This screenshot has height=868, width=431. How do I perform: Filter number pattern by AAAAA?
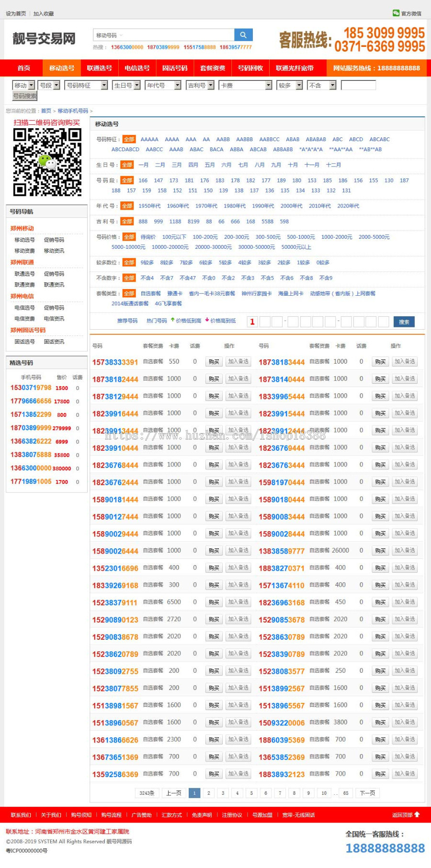click(x=149, y=139)
